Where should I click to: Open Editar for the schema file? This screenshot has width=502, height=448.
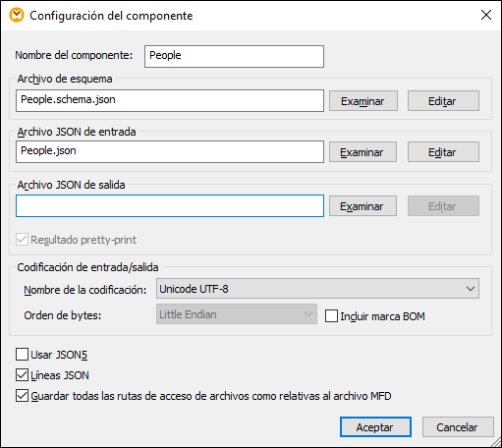pos(443,101)
